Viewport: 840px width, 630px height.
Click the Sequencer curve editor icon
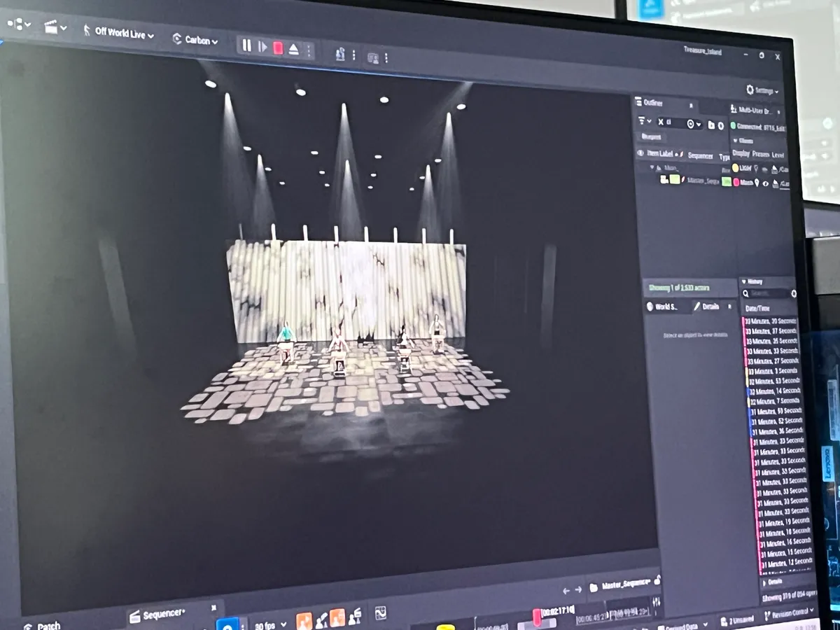click(x=380, y=613)
